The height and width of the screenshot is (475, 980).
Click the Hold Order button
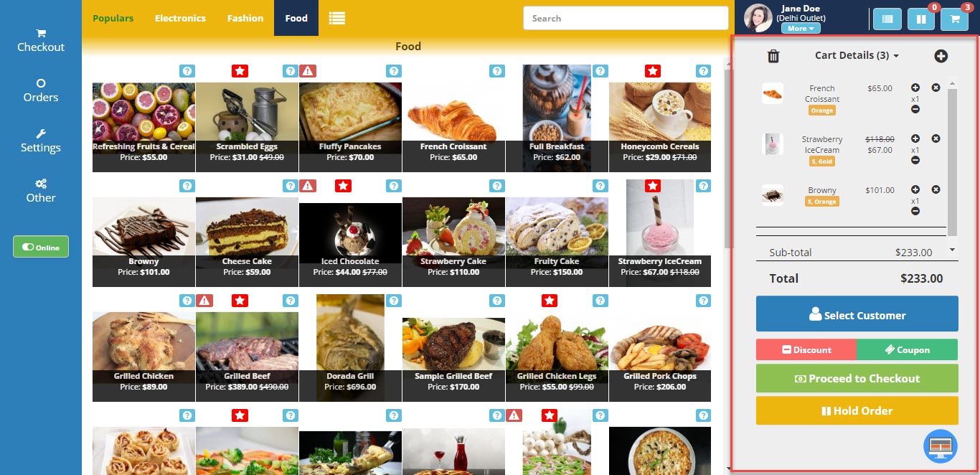click(x=857, y=410)
